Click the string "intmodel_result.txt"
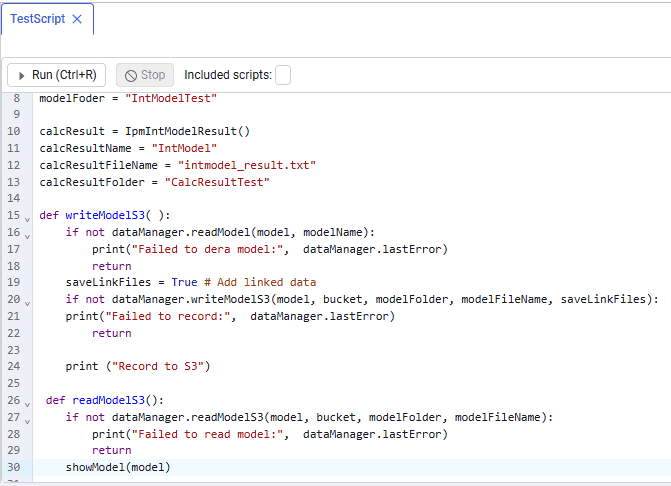The height and width of the screenshot is (486, 671). (x=247, y=165)
